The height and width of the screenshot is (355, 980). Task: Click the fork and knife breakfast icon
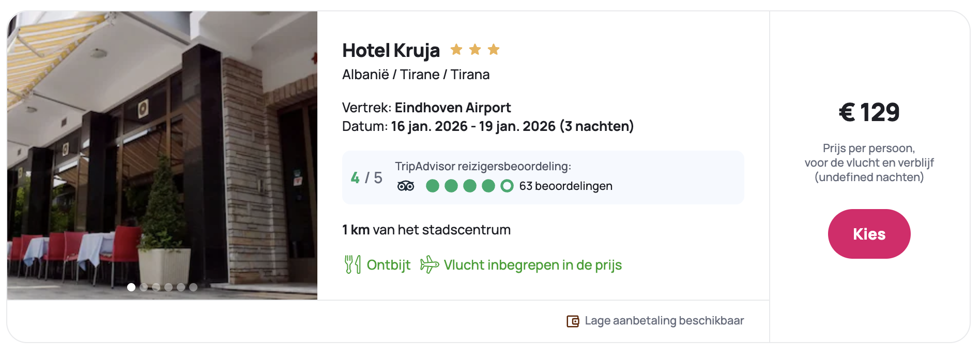[x=353, y=264]
